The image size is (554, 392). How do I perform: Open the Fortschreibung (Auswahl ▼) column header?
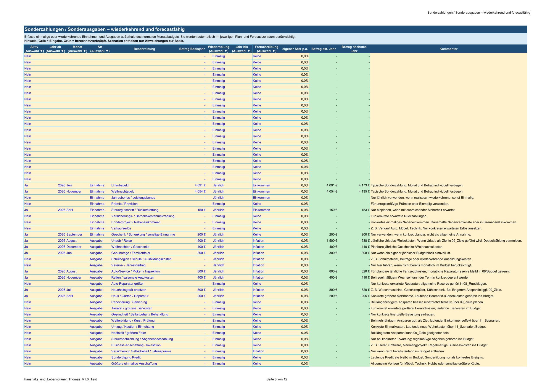(x=266, y=49)
